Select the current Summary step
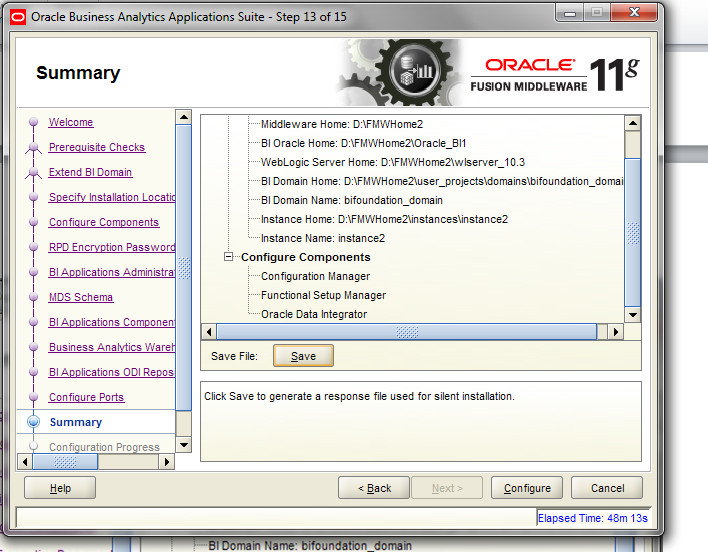The width and height of the screenshot is (708, 552). 76,422
